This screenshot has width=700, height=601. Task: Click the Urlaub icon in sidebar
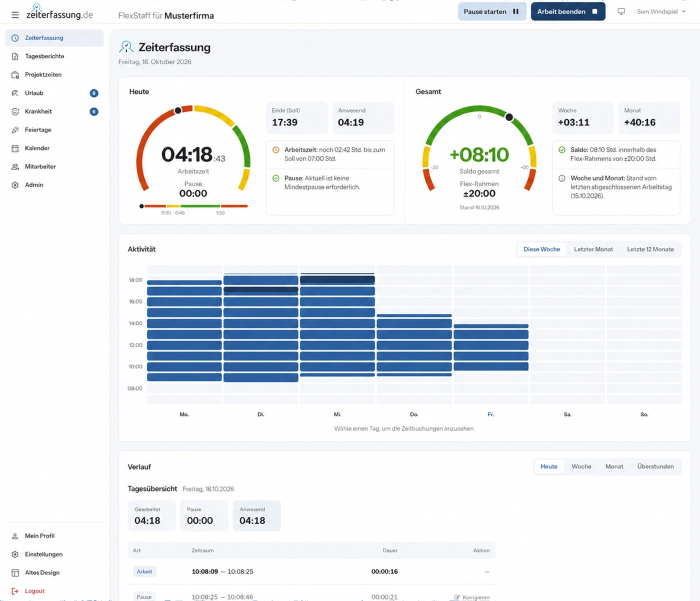tap(15, 93)
